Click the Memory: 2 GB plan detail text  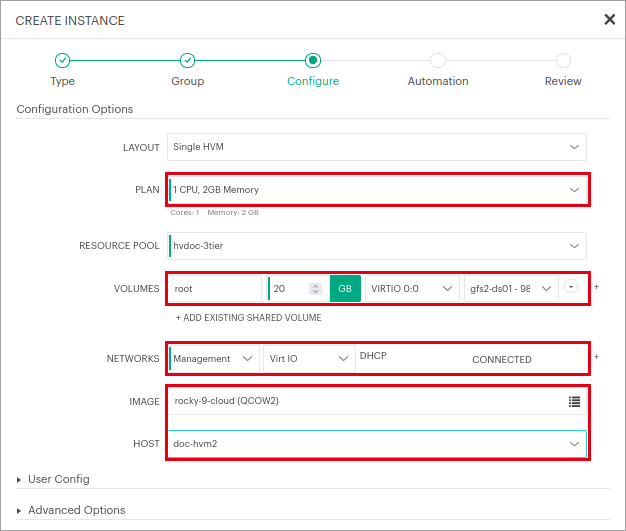(233, 212)
